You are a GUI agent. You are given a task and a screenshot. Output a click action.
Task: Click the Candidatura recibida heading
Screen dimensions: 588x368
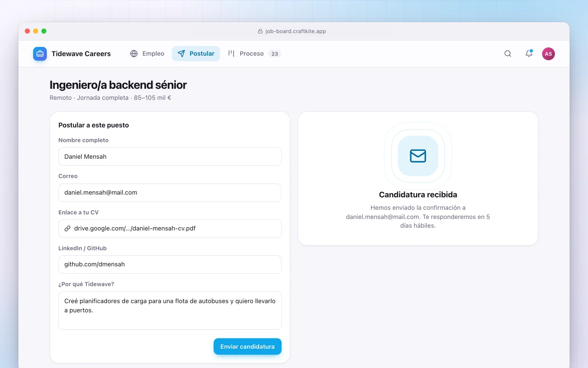[418, 195]
